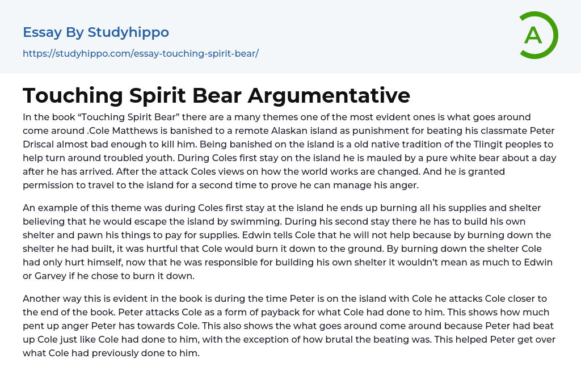This screenshot has height=392, width=581.
Task: Click the paragraph starting "Another way this is evident"
Action: tap(289, 326)
